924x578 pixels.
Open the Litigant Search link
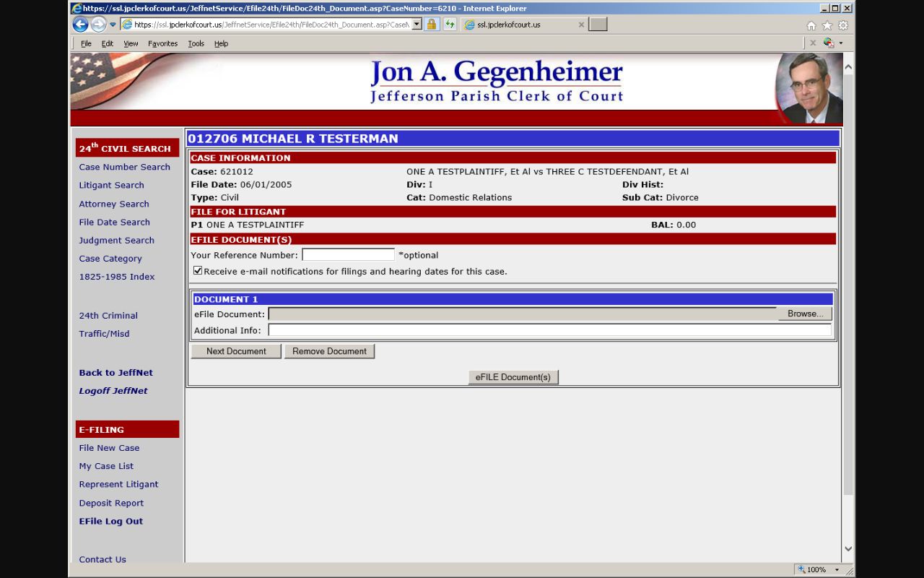(112, 185)
